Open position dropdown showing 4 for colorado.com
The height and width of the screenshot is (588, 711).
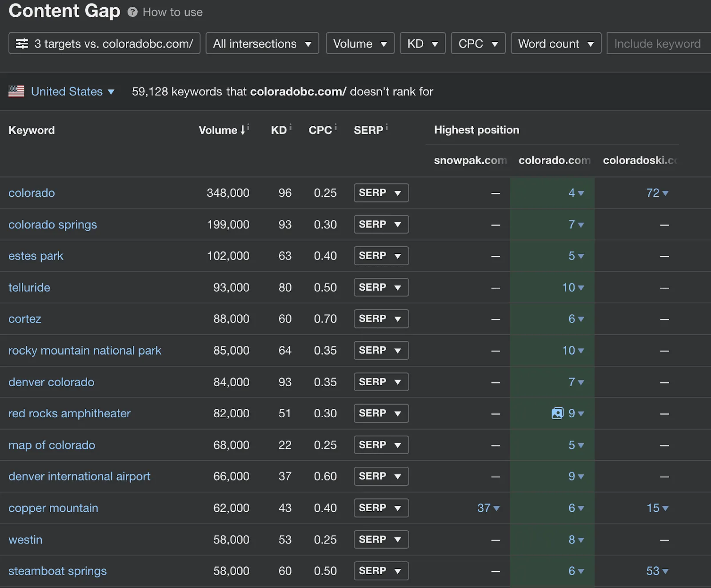point(575,193)
